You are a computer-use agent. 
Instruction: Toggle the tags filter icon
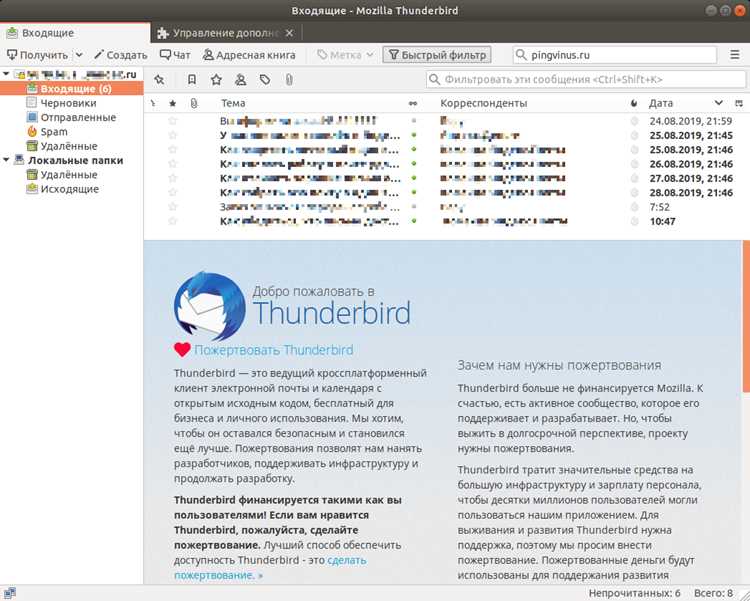[265, 79]
